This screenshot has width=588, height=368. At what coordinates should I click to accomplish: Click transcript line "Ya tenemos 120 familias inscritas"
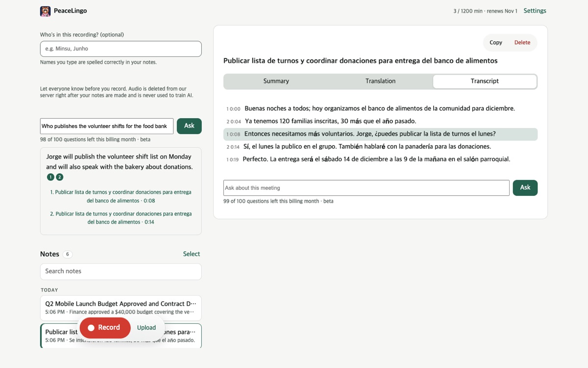click(x=380, y=121)
